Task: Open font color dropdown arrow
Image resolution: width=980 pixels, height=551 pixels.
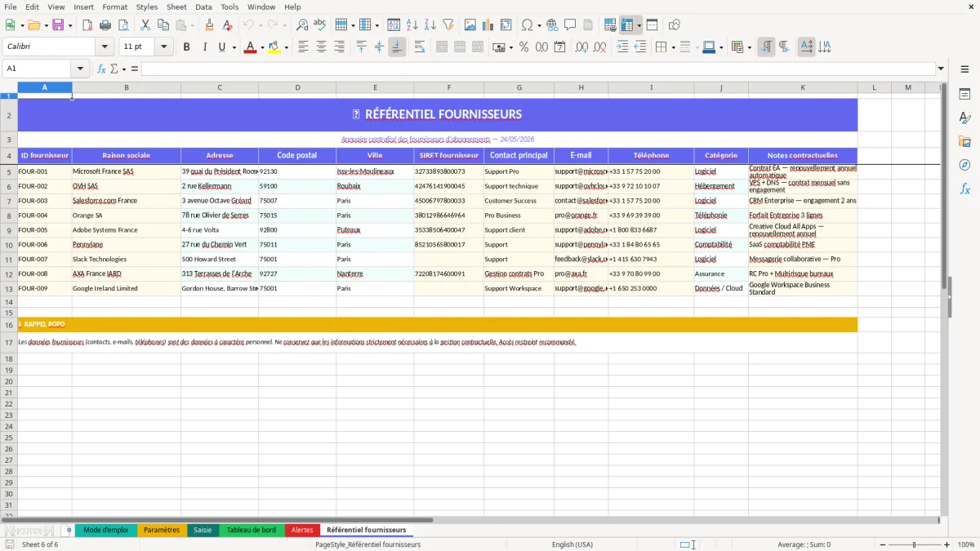Action: [262, 47]
